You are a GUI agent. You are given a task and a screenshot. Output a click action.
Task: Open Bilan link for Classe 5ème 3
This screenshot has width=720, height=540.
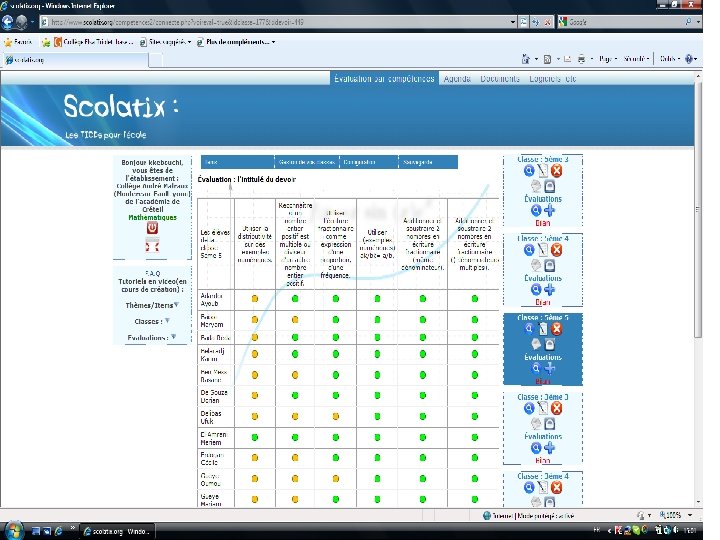click(542, 223)
